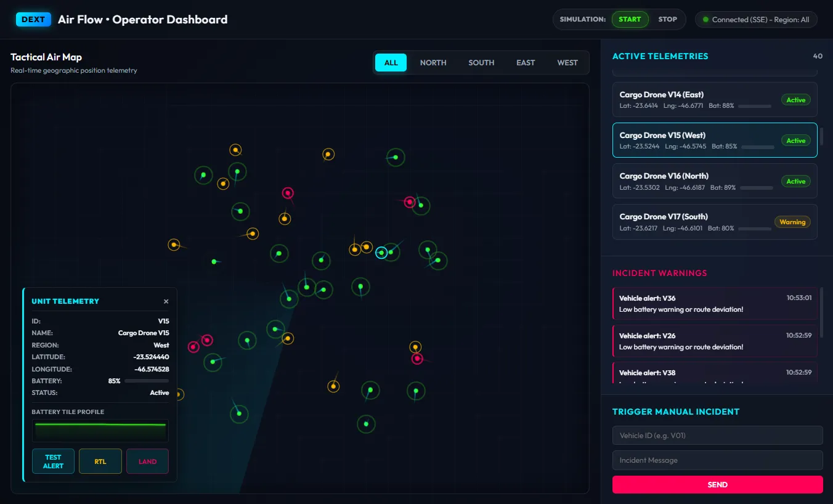
Task: Click the LAND button
Action: (147, 461)
